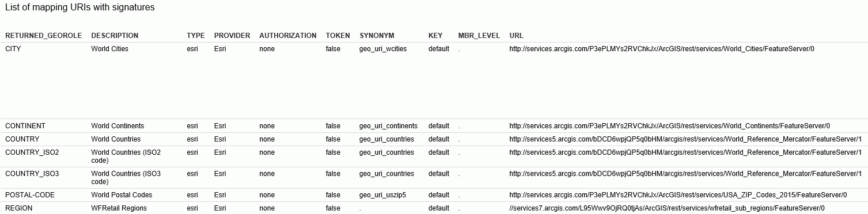Viewport: 868px width, 214px height.
Task: Click the geo_uri_wcities synonym cell
Action: pos(383,49)
